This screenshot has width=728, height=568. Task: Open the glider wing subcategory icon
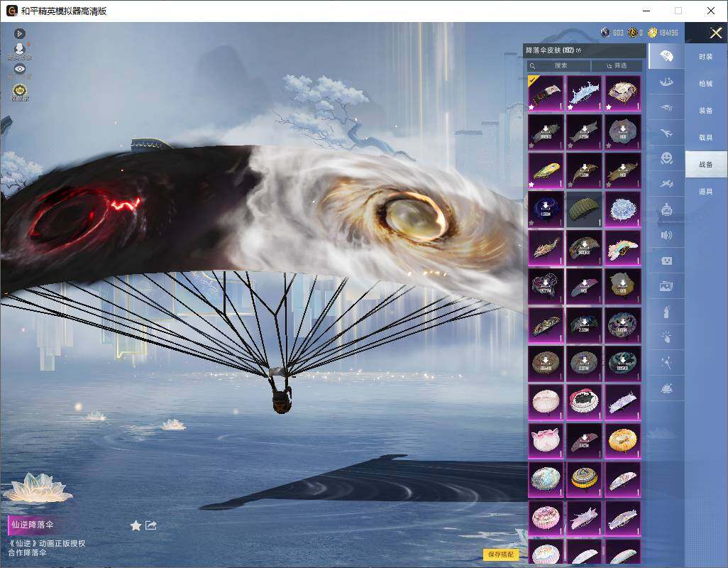(666, 82)
